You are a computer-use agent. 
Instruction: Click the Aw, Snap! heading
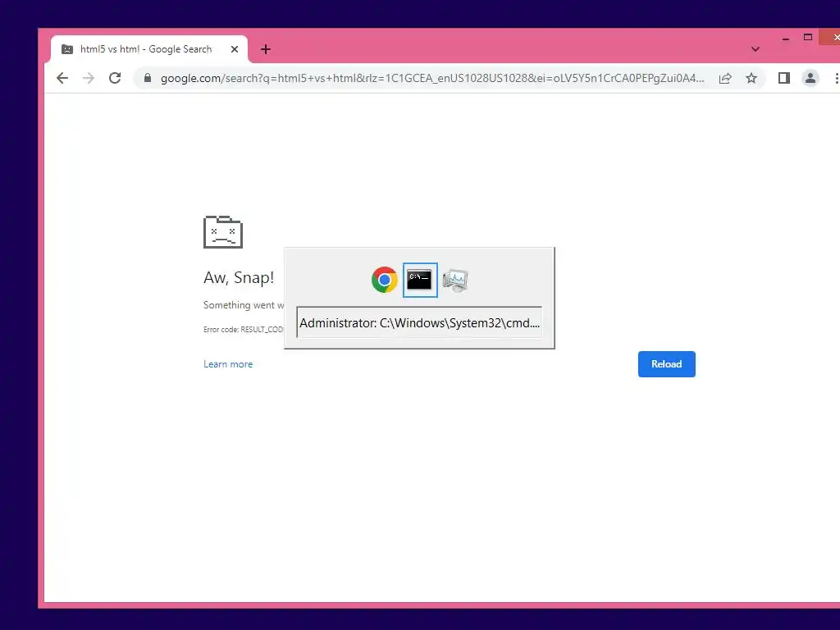click(x=239, y=277)
